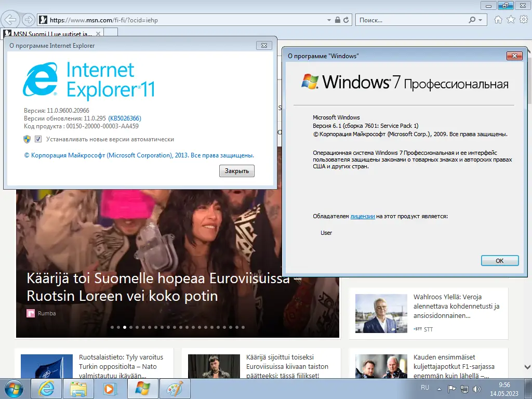Viewport: 532px width, 399px height.
Task: Click the Paint palette taskbar icon
Action: 175,389
